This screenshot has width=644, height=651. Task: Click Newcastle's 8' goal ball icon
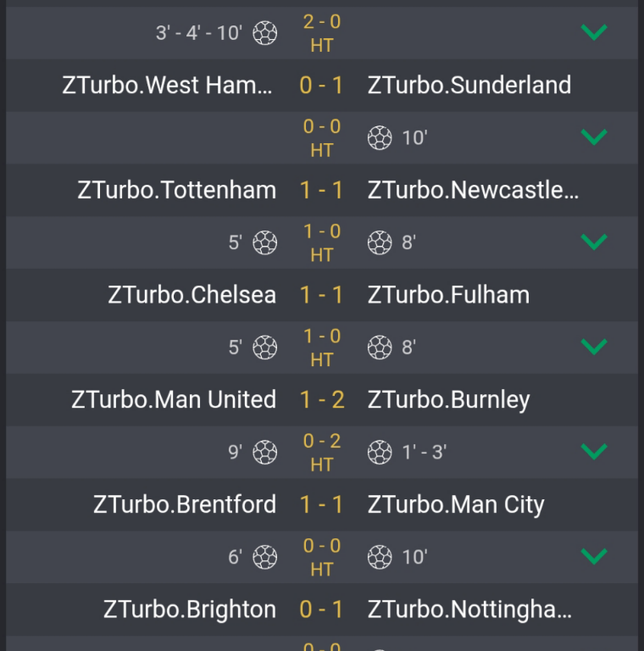pos(380,242)
